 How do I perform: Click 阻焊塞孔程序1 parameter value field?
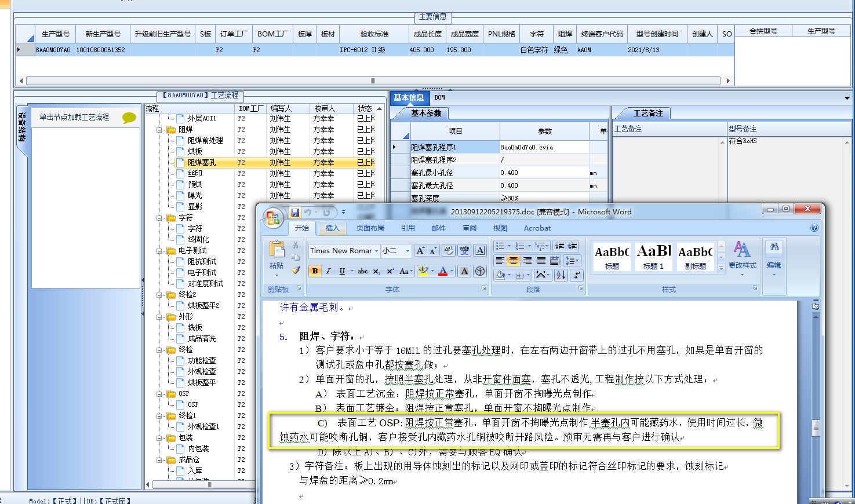tap(544, 147)
